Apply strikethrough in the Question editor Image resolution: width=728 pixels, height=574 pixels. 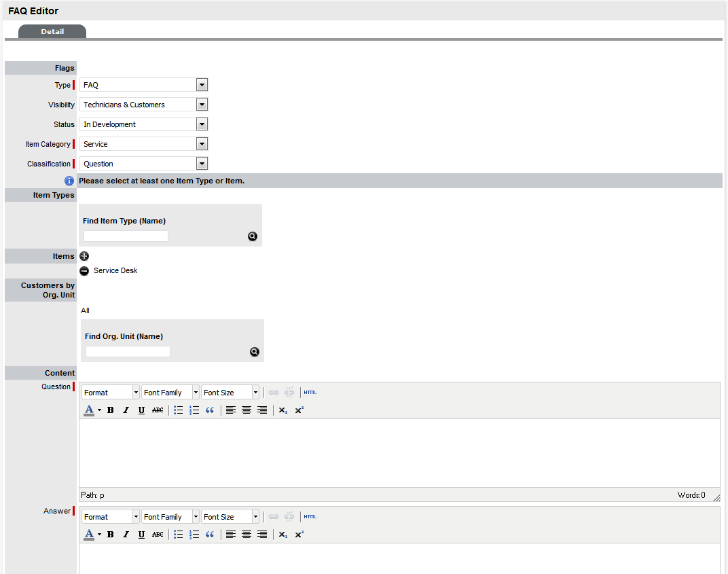pos(158,410)
